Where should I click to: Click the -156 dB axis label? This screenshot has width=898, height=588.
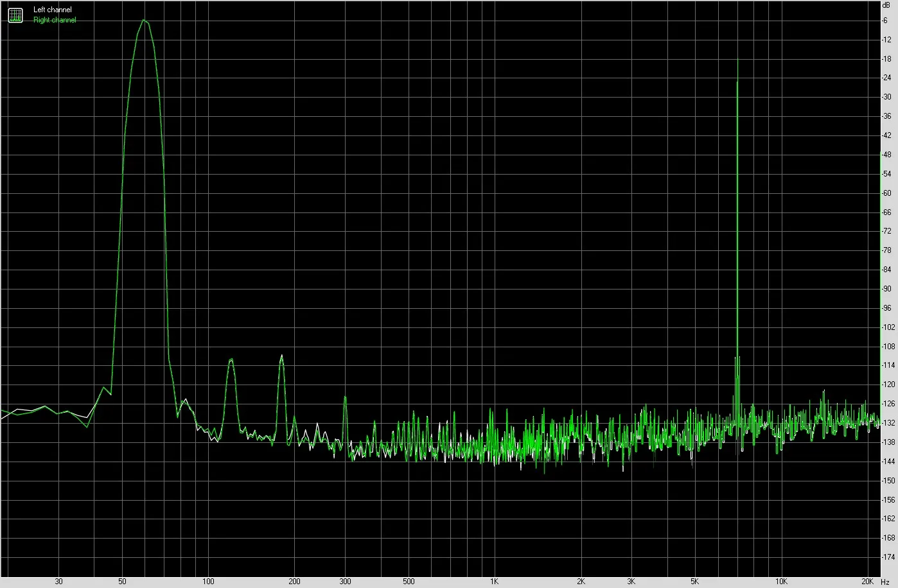[888, 500]
